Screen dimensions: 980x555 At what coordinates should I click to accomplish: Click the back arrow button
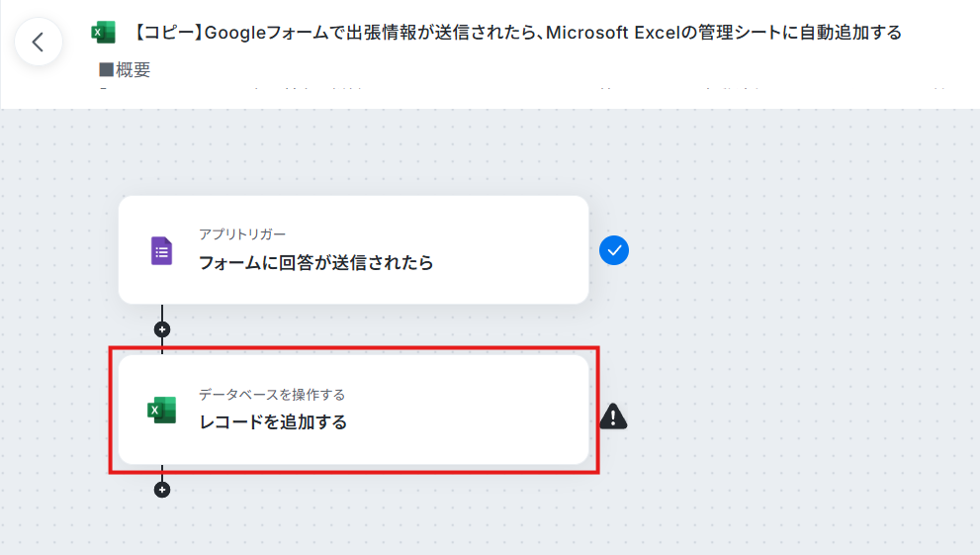pyautogui.click(x=39, y=42)
